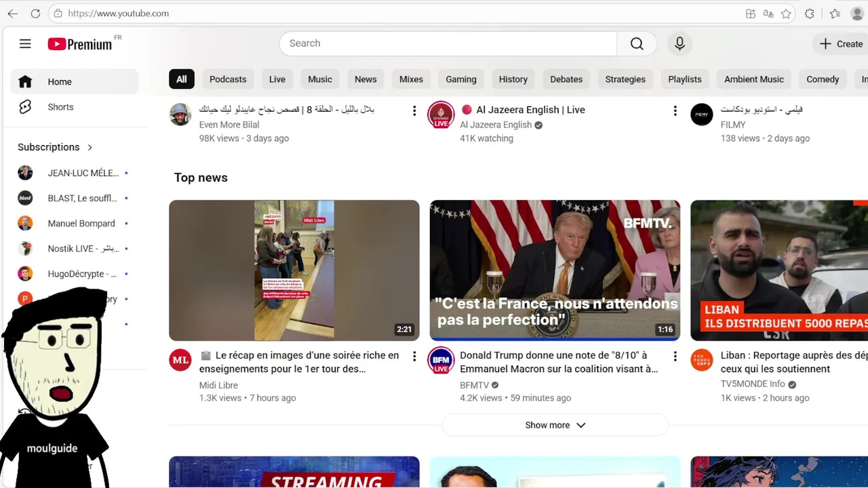Click the split screen browser icon
868x488 pixels.
(751, 14)
